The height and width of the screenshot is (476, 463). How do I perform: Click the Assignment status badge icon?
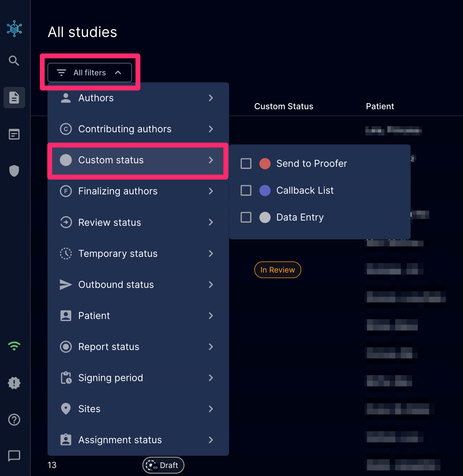(x=66, y=440)
